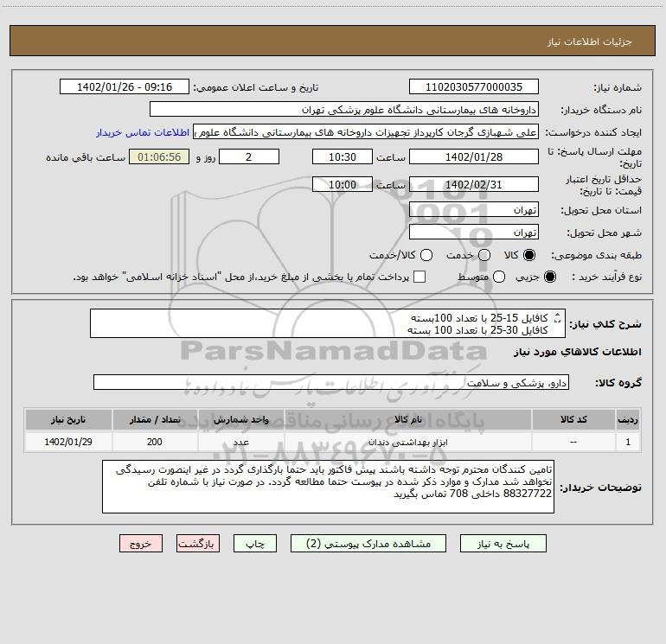Click the price validity date 1402/02/31
This screenshot has height=644, width=666.
tap(474, 184)
